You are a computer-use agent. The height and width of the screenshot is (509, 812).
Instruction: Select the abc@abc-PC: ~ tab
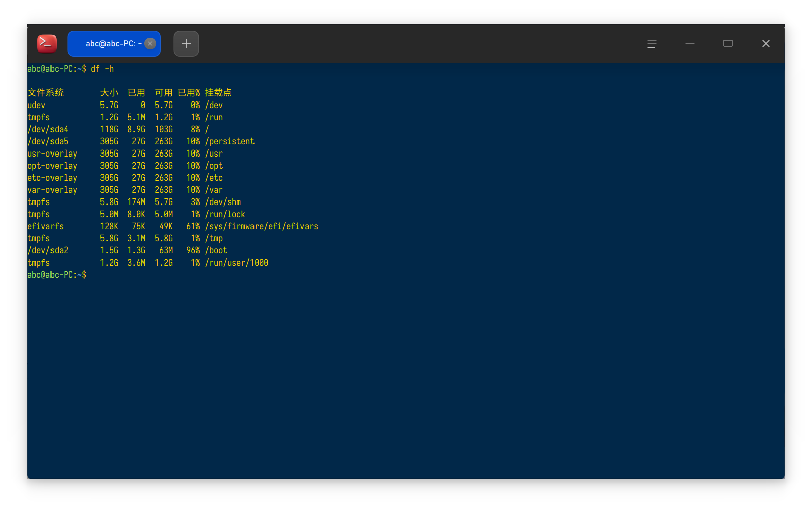tap(114, 43)
